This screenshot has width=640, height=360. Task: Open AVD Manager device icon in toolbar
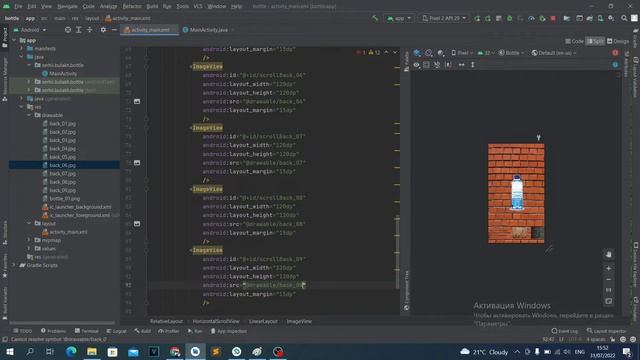pyautogui.click(x=600, y=18)
